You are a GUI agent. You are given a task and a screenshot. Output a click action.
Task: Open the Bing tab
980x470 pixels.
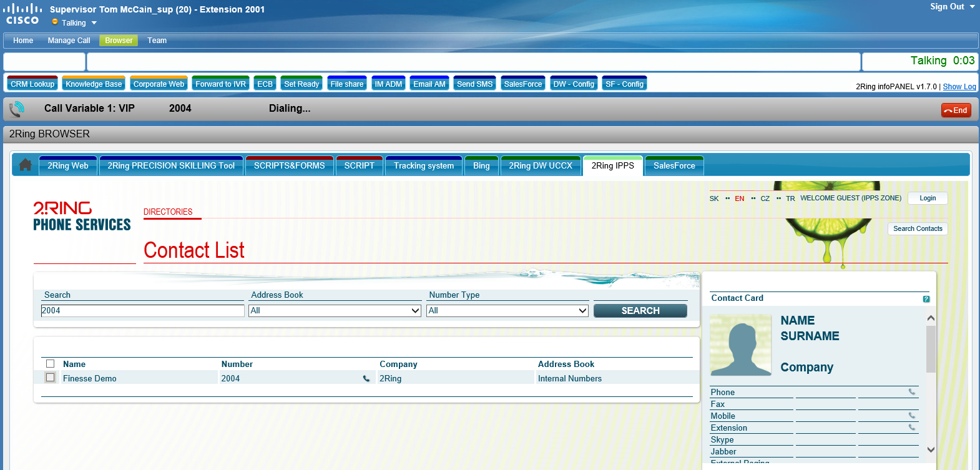[481, 165]
